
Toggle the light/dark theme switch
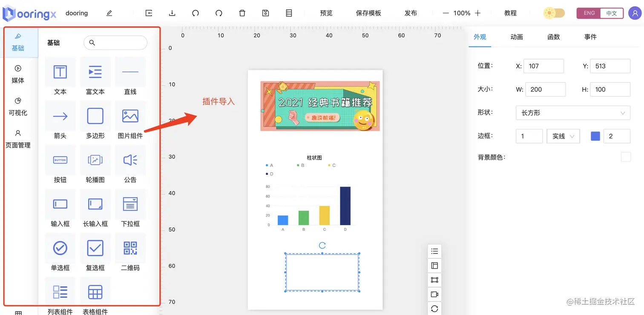point(554,13)
